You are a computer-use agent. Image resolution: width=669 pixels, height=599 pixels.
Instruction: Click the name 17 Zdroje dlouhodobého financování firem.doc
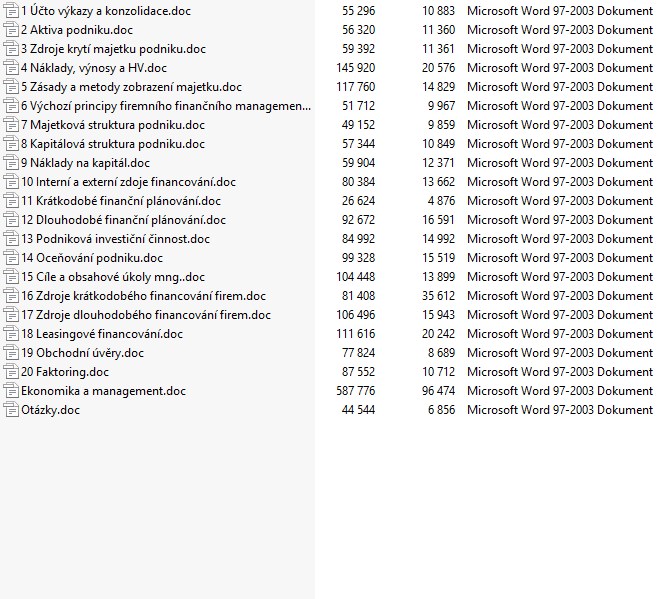(x=146, y=314)
